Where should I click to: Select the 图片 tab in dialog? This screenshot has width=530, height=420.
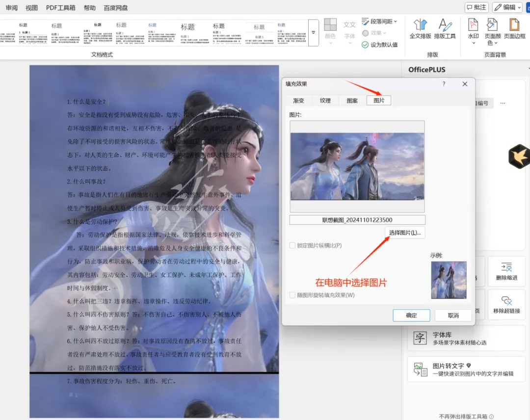pyautogui.click(x=379, y=101)
